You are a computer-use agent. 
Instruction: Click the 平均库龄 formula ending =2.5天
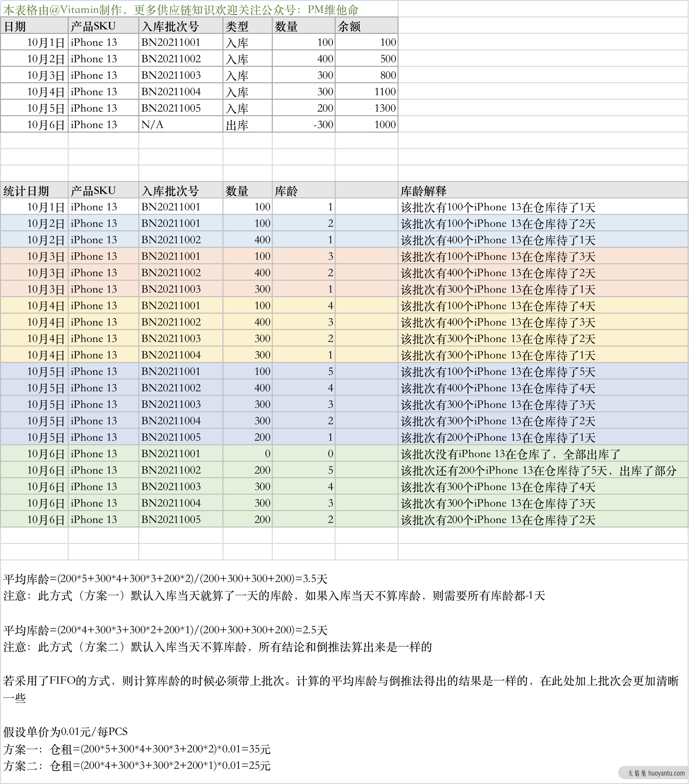click(165, 630)
